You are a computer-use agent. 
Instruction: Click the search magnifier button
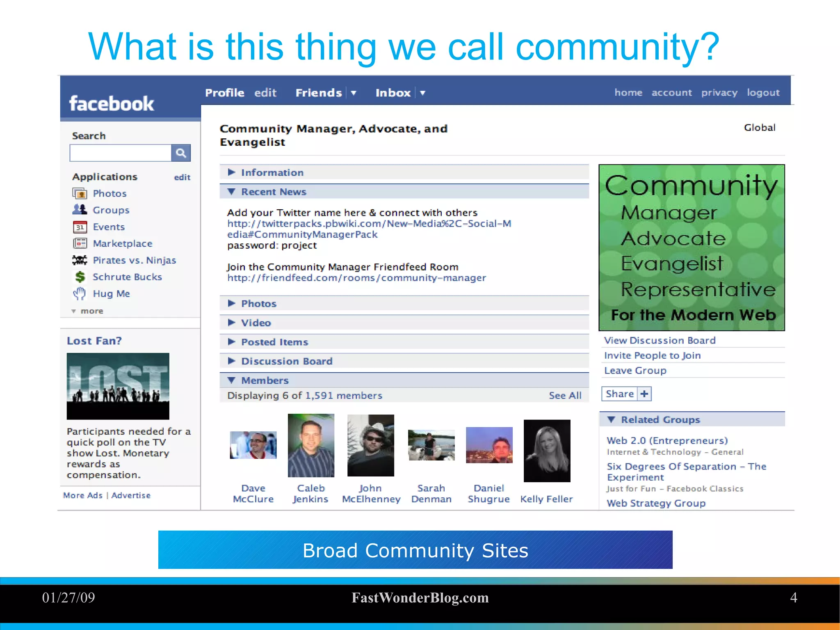181,153
